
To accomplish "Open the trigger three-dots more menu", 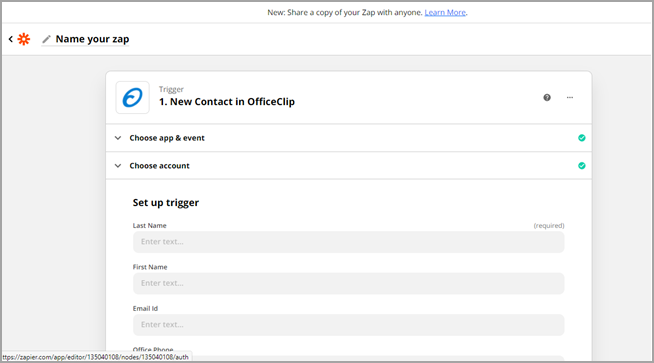I will pos(570,97).
